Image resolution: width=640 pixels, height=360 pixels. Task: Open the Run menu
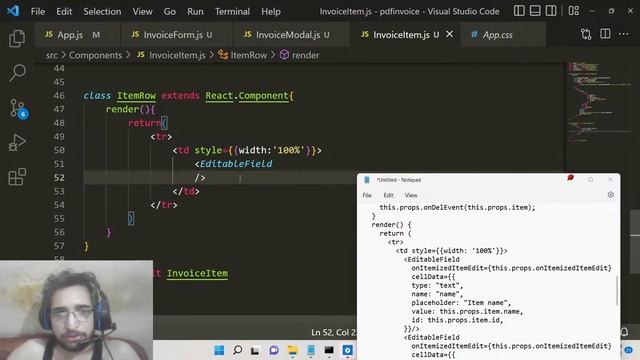coord(195,11)
